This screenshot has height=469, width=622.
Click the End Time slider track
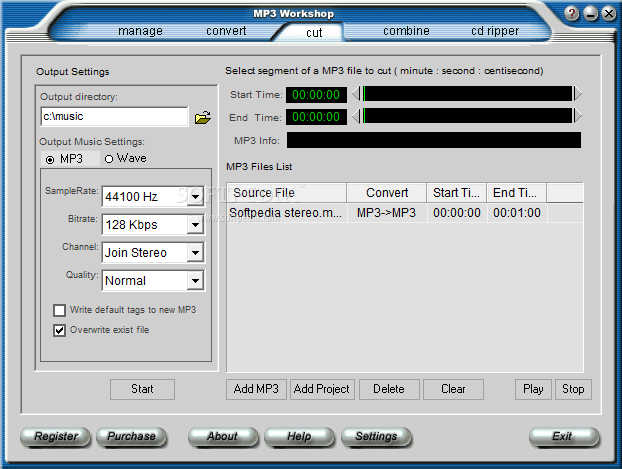click(x=467, y=116)
